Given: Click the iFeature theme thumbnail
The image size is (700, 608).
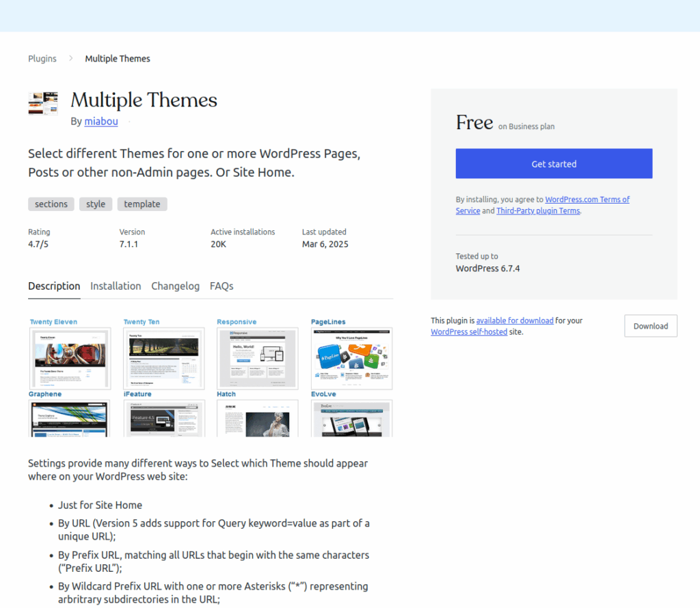Looking at the screenshot, I should point(164,419).
